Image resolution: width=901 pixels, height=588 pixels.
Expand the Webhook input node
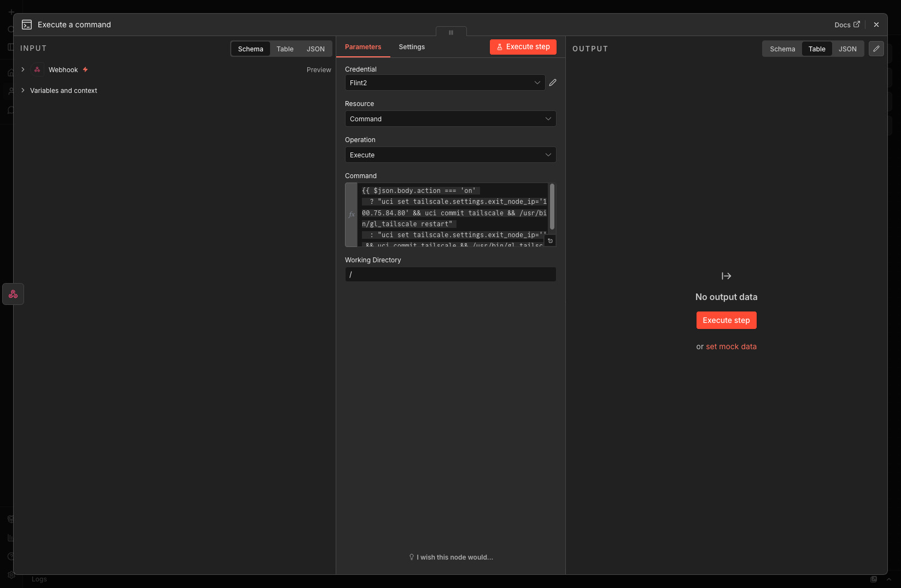tap(23, 69)
